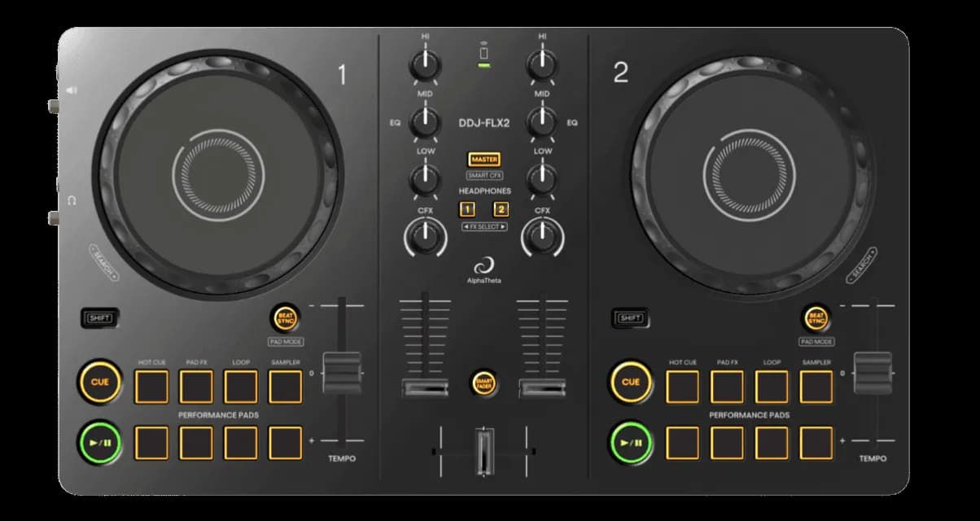Tap deck 2 bottom-row pad beneath PAD FX pad
Image resolution: width=980 pixels, height=521 pixels.
tap(727, 442)
